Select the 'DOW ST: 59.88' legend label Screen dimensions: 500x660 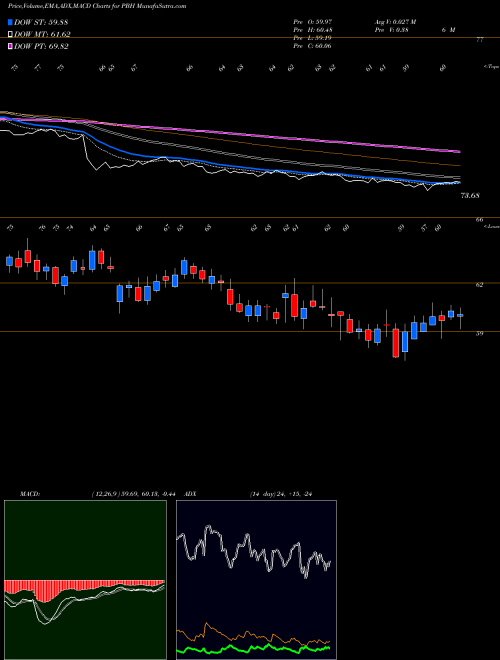pyautogui.click(x=41, y=22)
